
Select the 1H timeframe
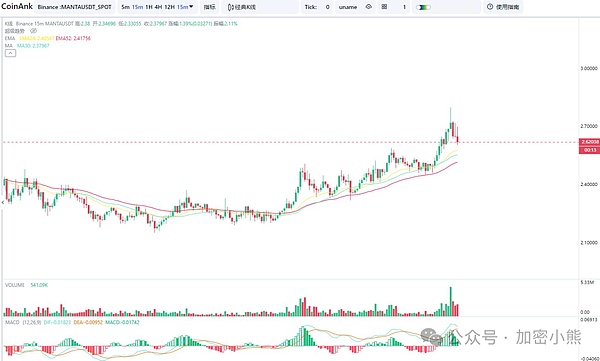[149, 7]
